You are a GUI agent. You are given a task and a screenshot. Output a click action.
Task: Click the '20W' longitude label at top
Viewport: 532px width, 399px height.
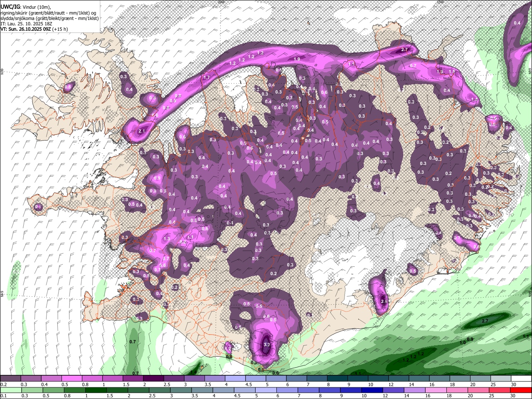(x=221, y=2)
